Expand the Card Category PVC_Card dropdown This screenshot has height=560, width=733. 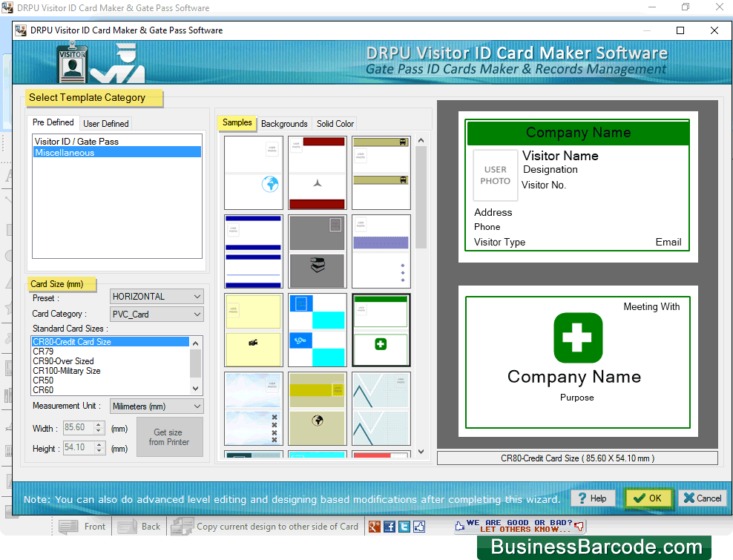pos(157,314)
